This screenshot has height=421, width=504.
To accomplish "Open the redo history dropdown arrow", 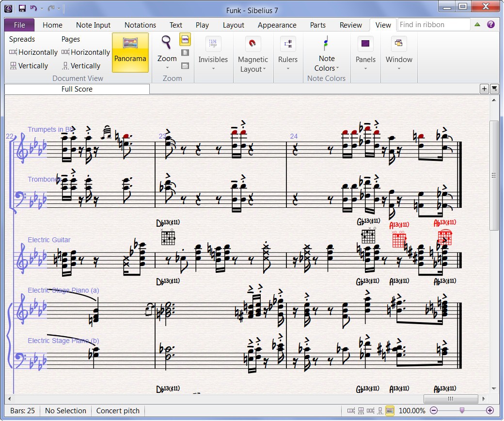I will point(59,9).
